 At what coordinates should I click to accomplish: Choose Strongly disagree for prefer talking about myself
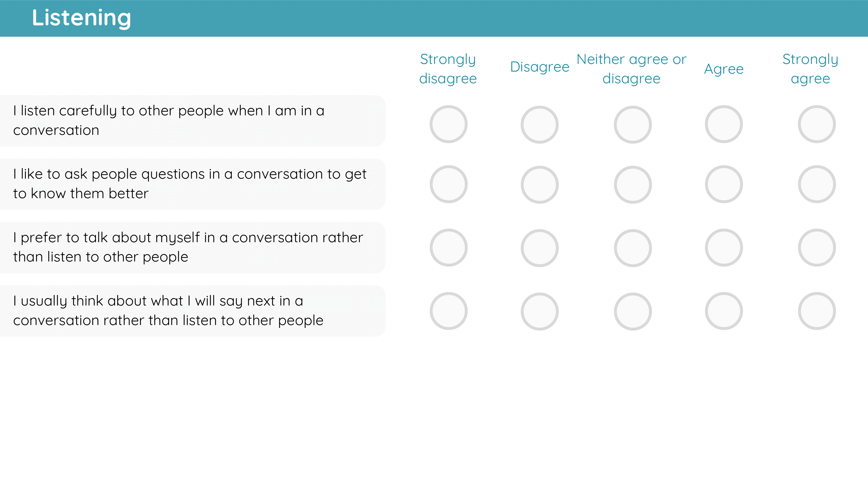click(x=449, y=247)
